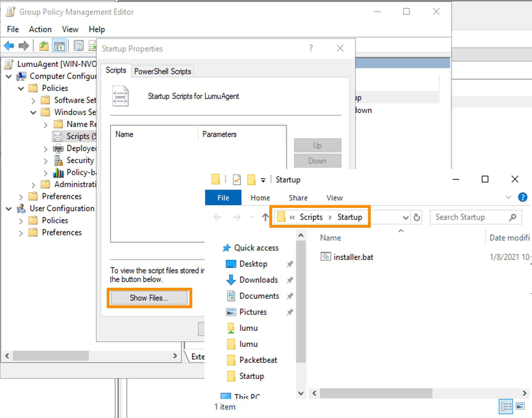Select the Scripts tab in Startup Properties
This screenshot has width=532, height=418.
(x=116, y=70)
